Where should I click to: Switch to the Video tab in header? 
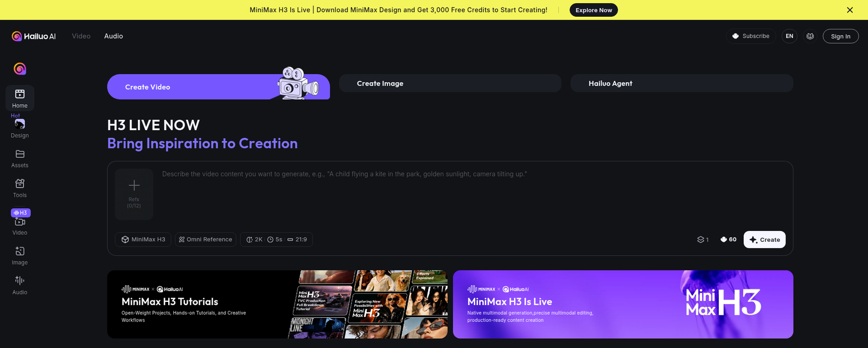81,36
